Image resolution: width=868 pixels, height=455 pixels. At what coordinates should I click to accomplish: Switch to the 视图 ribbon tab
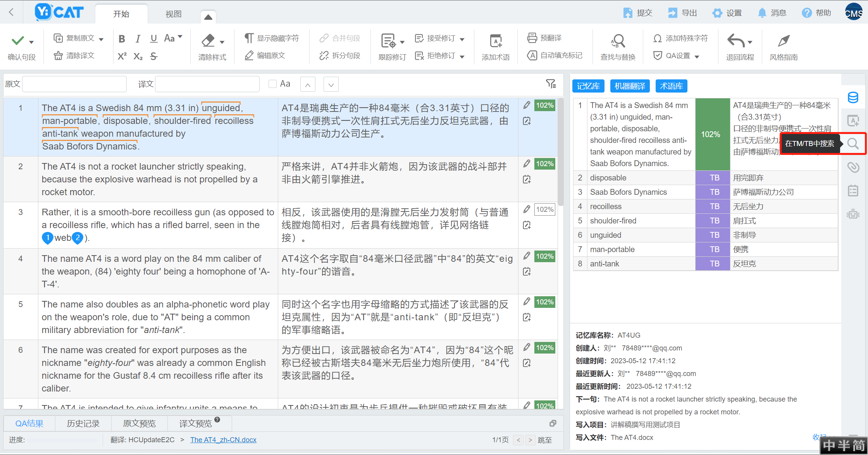click(x=173, y=14)
